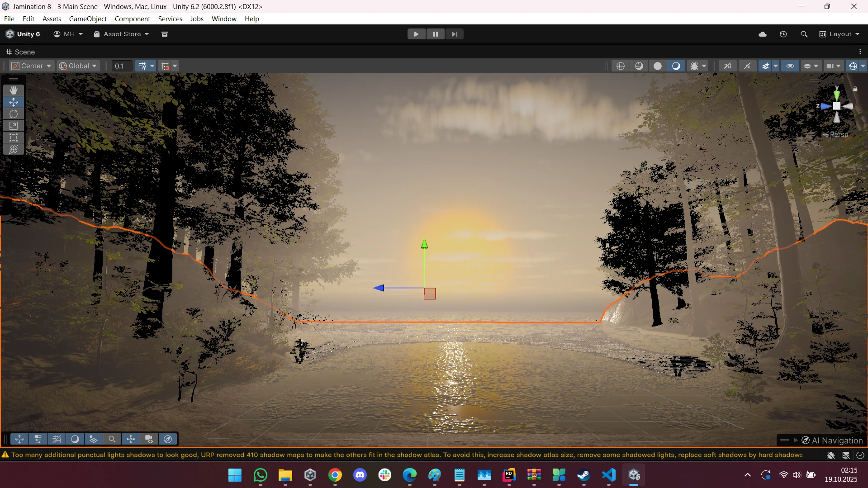Open the Global handle rotation dropdown

[78, 66]
